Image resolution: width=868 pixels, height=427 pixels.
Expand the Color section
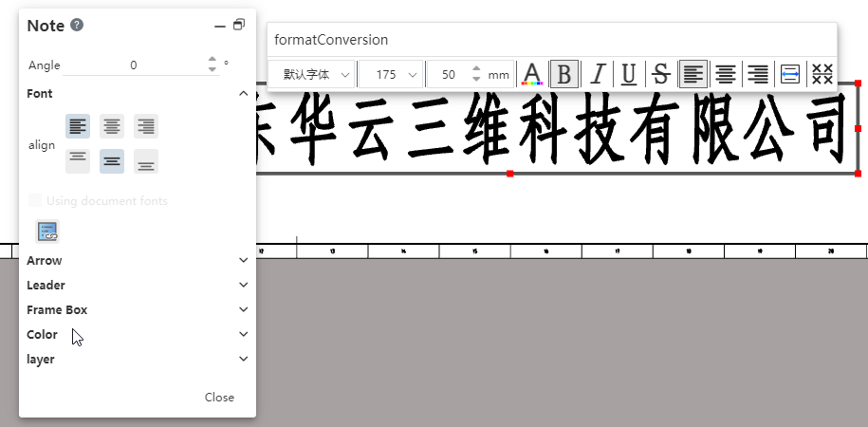(138, 334)
